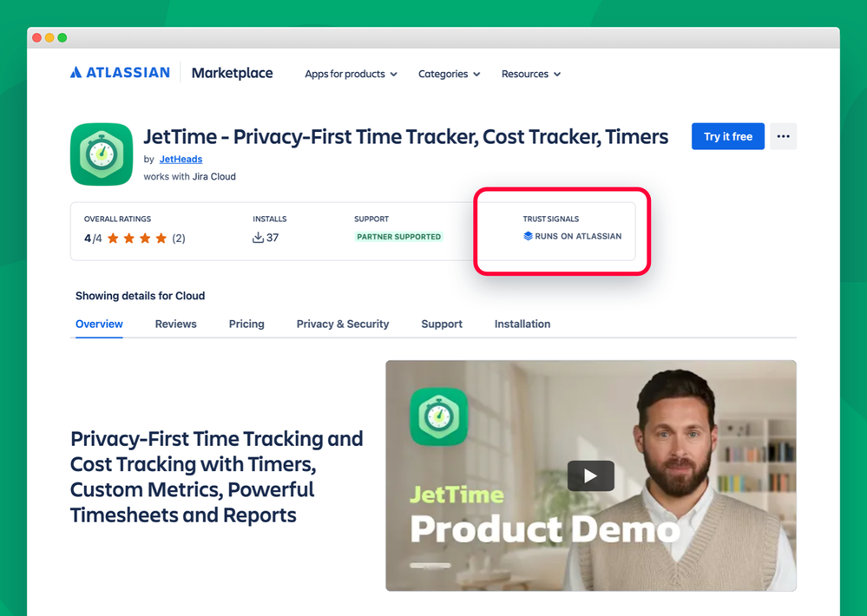
Task: Click the Overall Ratings label
Action: 117,219
